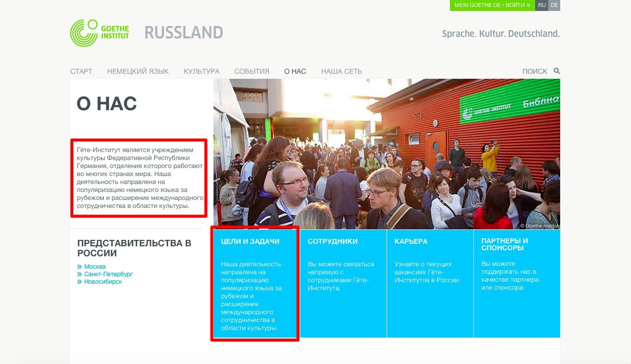631x364 pixels.
Task: Click the paragraph starting Гёте-Институт является
Action: coord(140,178)
